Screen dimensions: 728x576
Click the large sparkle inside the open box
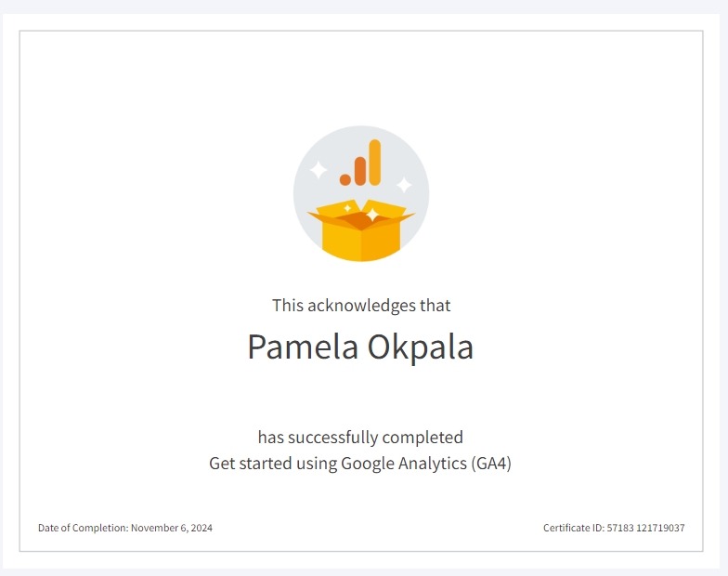click(x=372, y=215)
